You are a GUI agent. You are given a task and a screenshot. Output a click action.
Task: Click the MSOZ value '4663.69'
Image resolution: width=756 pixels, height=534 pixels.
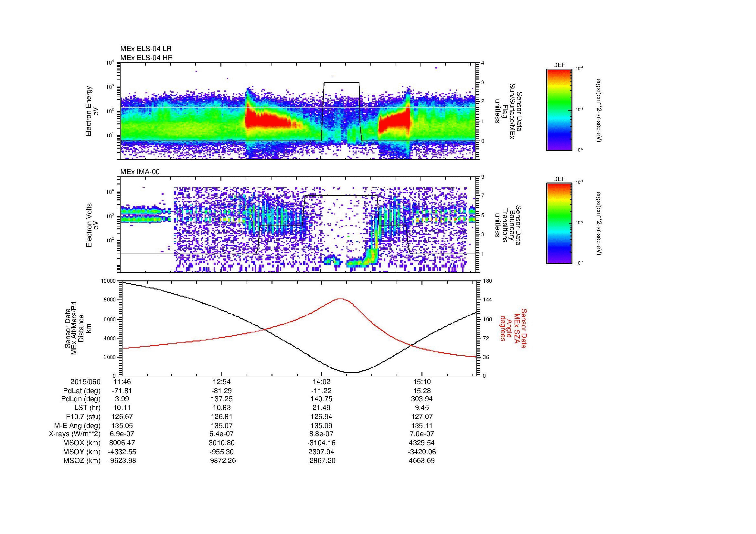pos(422,461)
